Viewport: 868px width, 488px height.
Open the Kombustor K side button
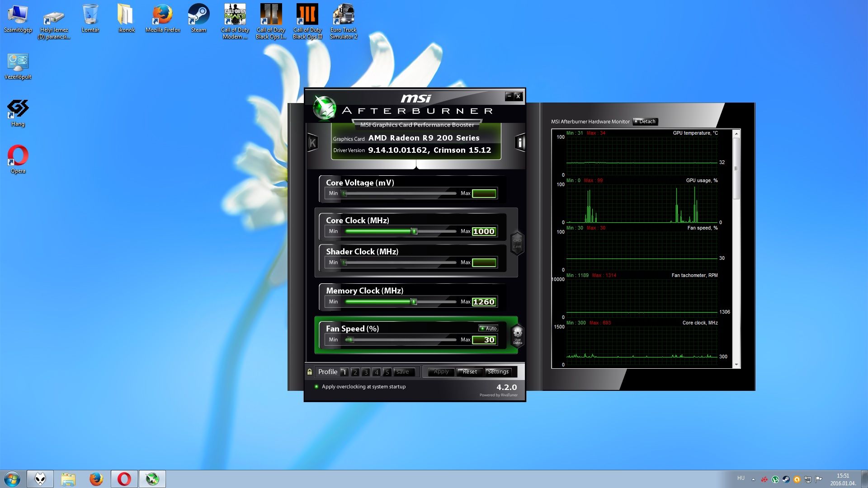[312, 143]
